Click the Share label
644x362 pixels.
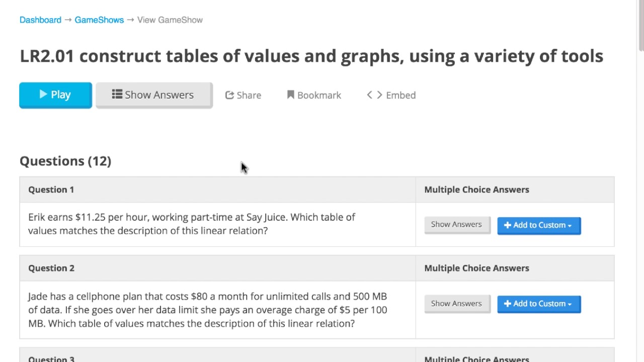coord(249,95)
